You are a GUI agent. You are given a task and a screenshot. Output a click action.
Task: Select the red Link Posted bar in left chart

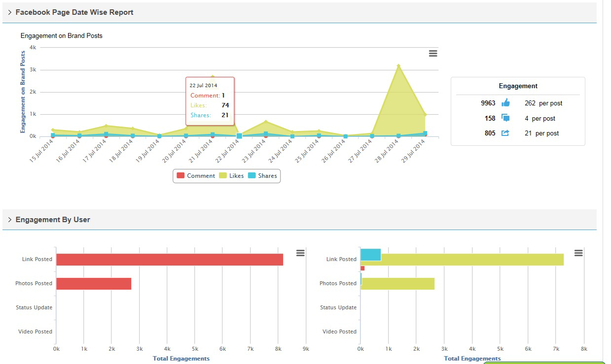pyautogui.click(x=169, y=260)
